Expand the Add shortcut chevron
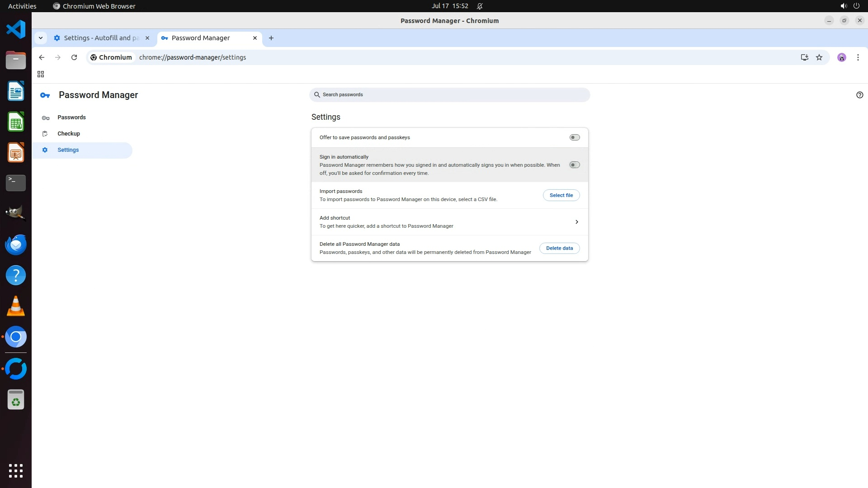This screenshot has height=488, width=868. (576, 222)
